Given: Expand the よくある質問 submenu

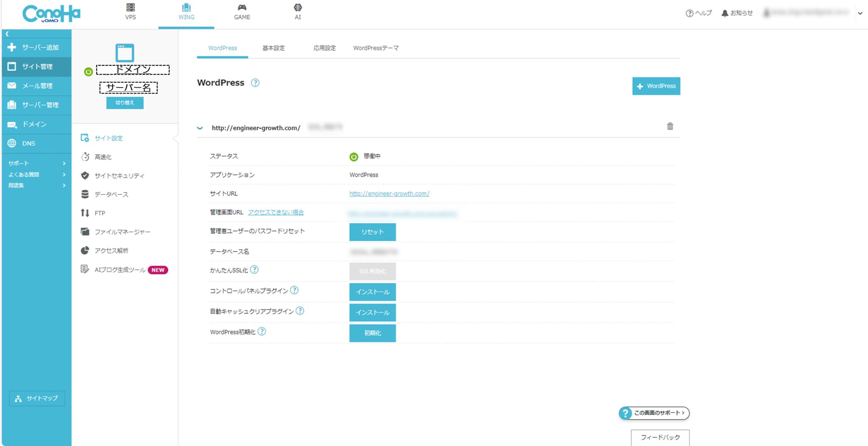Looking at the screenshot, I should coord(37,175).
